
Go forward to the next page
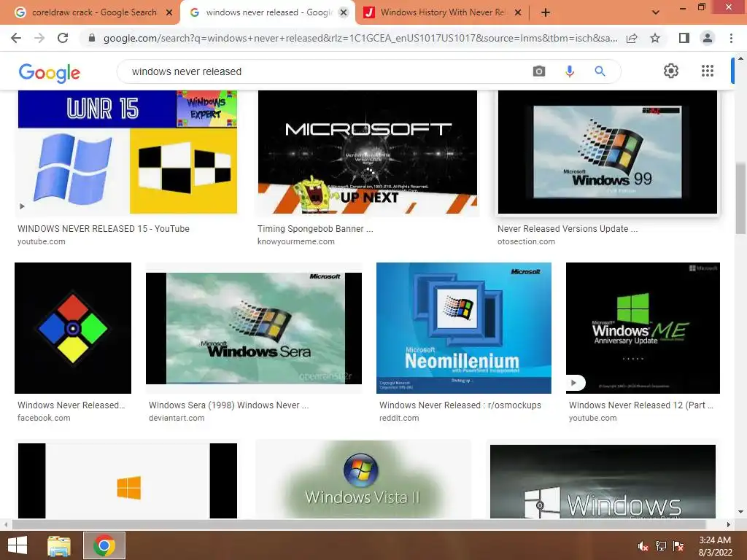pos(39,38)
